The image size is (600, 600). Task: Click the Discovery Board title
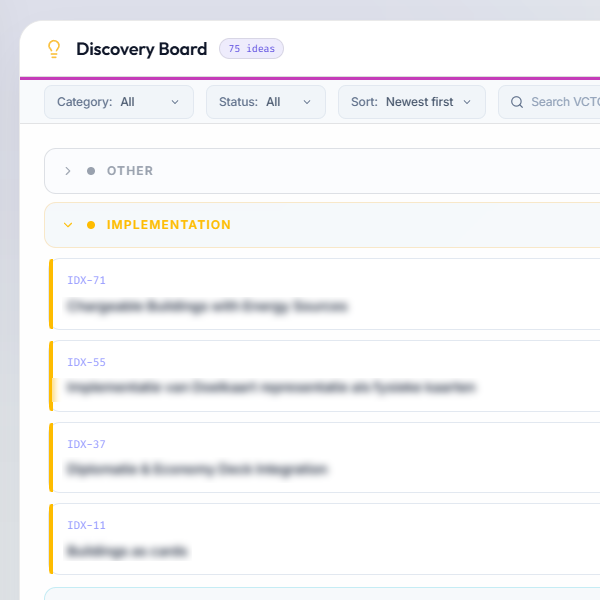(x=142, y=49)
